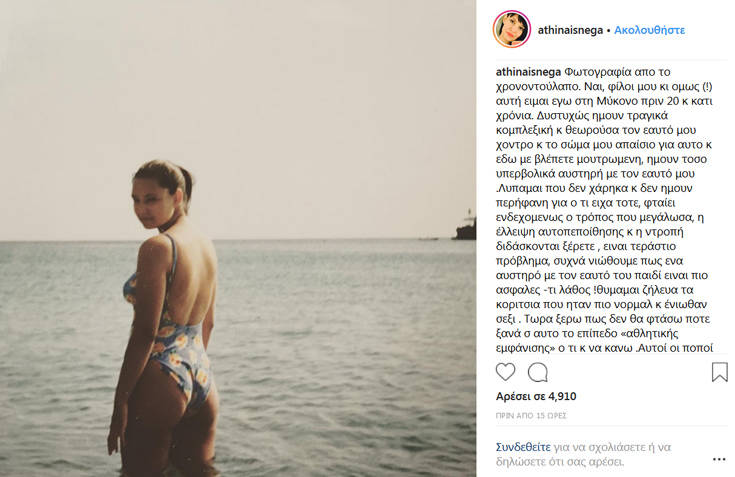This screenshot has width=735, height=477.
Task: Click the dark rock on the horizon
Action: click(465, 228)
